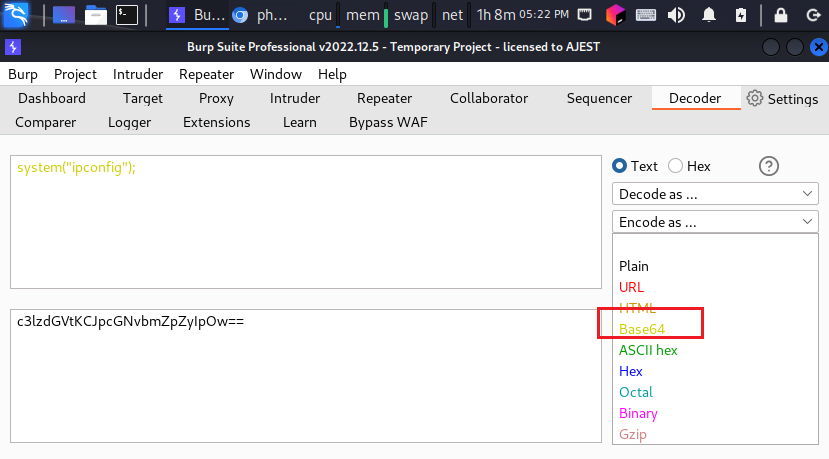Click the net monitor in panel

click(x=455, y=15)
